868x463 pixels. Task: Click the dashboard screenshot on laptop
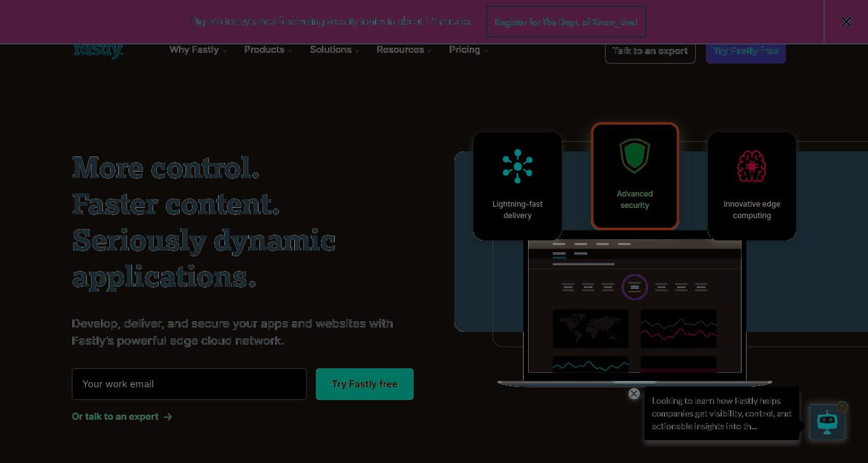pos(635,306)
